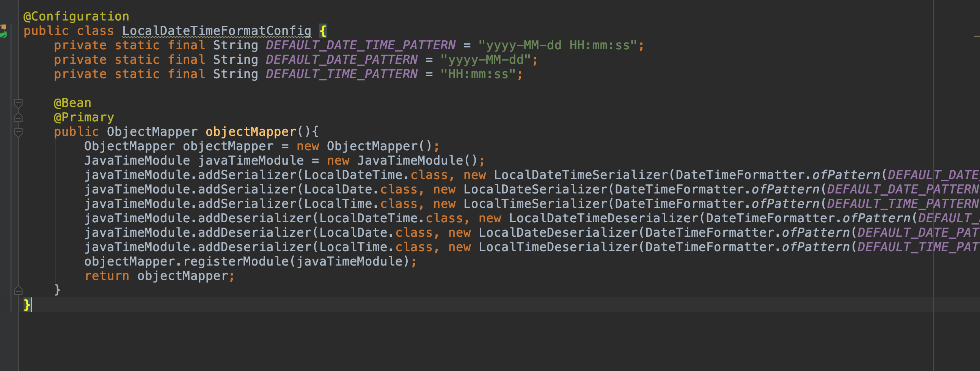Click DEFAULT_DATE_PATTERN in its declaration line
Viewport: 980px width, 371px height.
pyautogui.click(x=341, y=60)
